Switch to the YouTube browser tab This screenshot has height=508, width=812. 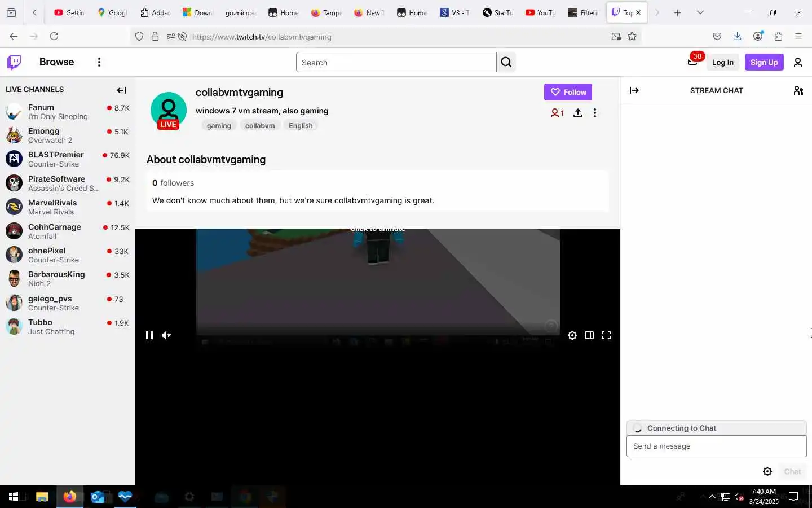click(x=540, y=12)
